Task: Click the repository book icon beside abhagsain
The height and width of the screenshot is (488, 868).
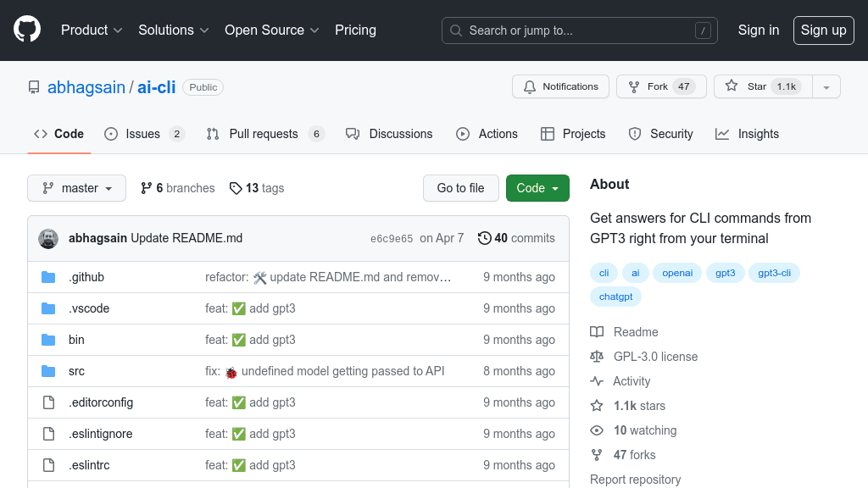Action: pos(34,87)
